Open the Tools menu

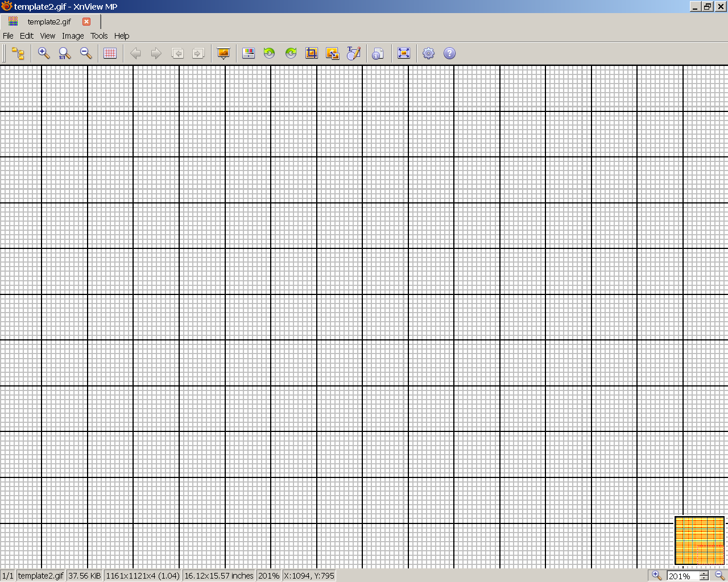(x=99, y=36)
